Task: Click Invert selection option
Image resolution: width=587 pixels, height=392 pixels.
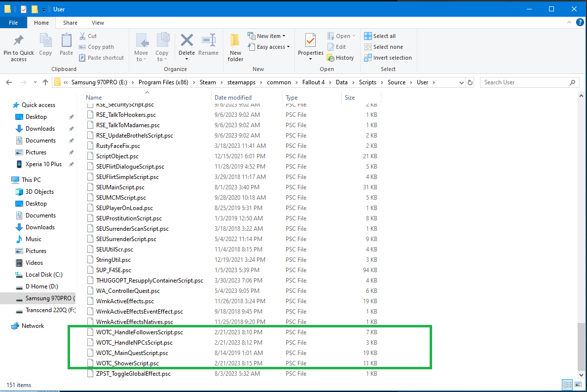Action: [x=388, y=58]
